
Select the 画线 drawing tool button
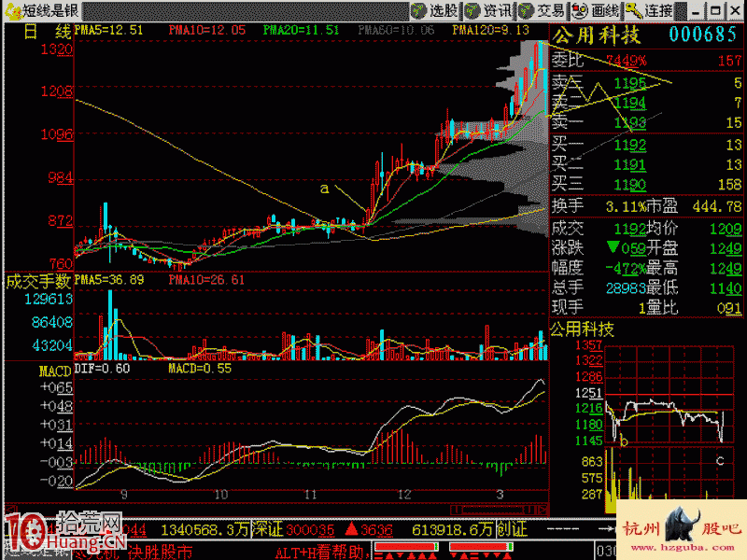tap(596, 10)
